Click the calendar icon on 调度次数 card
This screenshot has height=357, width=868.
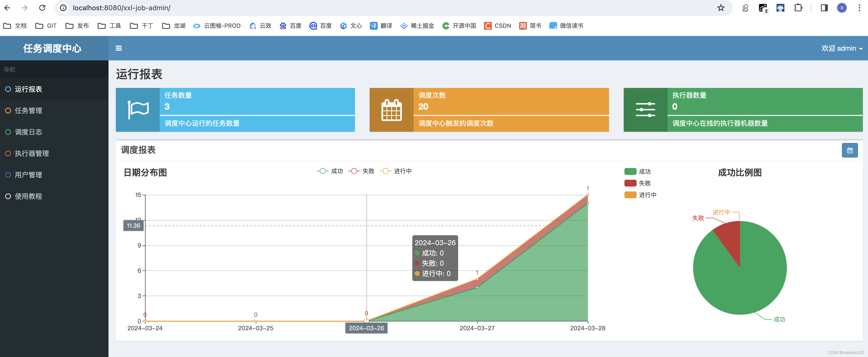391,110
